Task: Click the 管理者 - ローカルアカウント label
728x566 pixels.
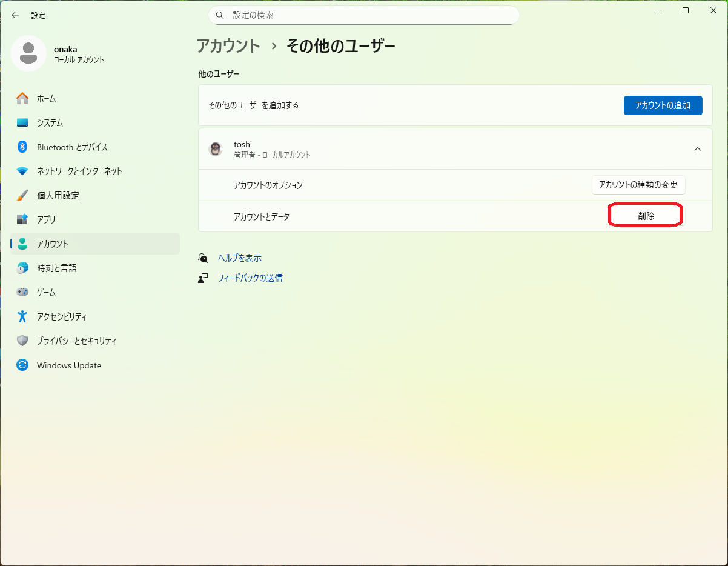Action: [x=272, y=155]
